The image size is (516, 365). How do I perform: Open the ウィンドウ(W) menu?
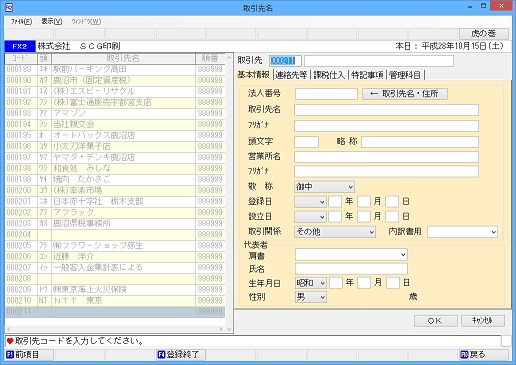click(x=86, y=22)
